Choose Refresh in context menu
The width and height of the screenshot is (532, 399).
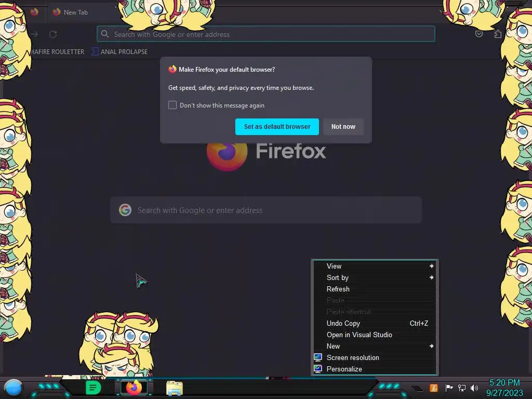pos(375,289)
